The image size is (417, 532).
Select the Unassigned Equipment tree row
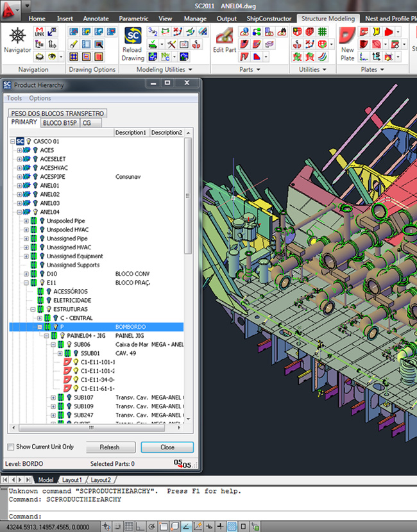[97, 256]
